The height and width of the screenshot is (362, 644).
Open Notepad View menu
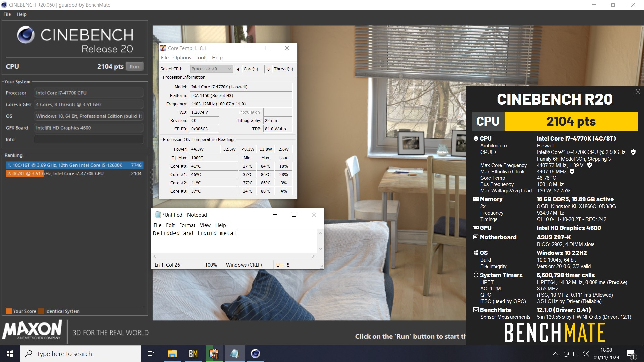tap(205, 225)
